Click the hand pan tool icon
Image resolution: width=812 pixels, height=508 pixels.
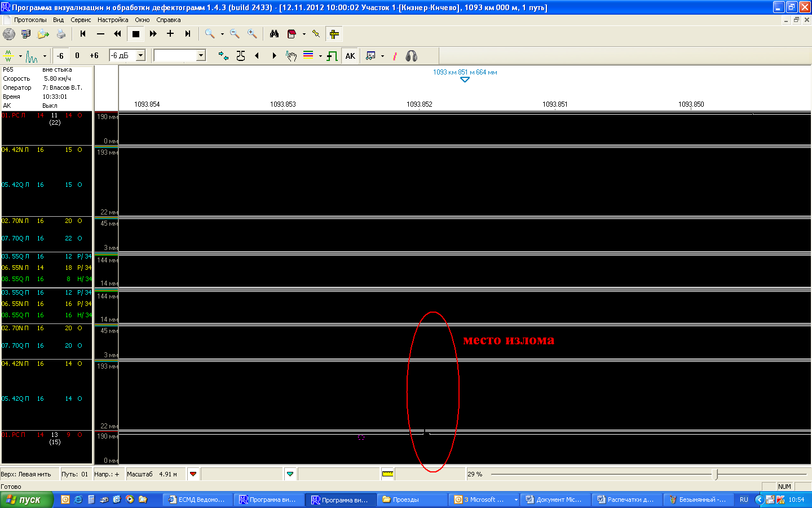(291, 56)
